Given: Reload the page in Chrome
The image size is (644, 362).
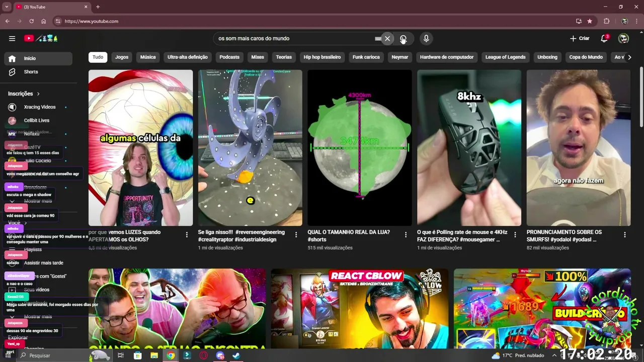Looking at the screenshot, I should click(x=31, y=21).
